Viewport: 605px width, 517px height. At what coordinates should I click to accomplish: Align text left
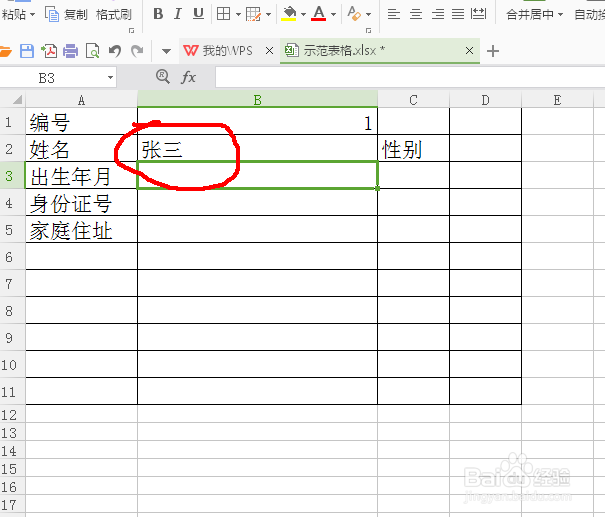(x=394, y=14)
